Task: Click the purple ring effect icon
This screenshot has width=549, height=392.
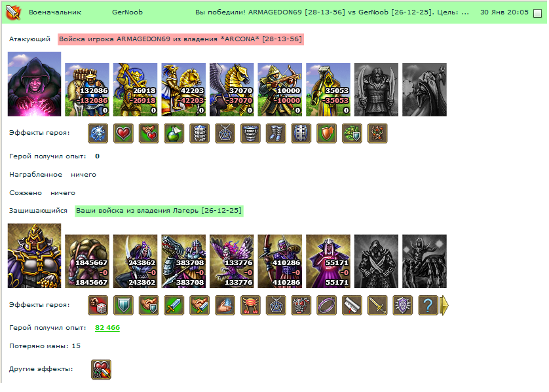Action: click(326, 305)
